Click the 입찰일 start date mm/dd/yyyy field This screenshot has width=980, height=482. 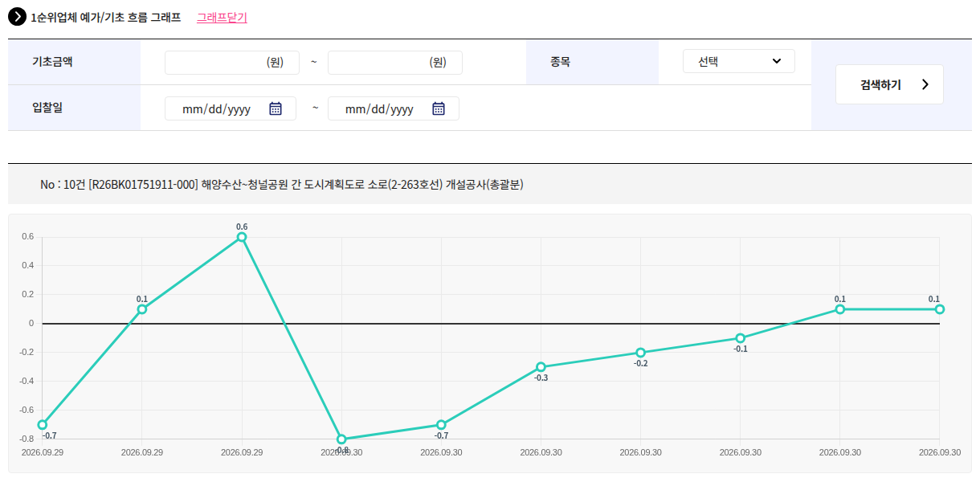point(231,108)
